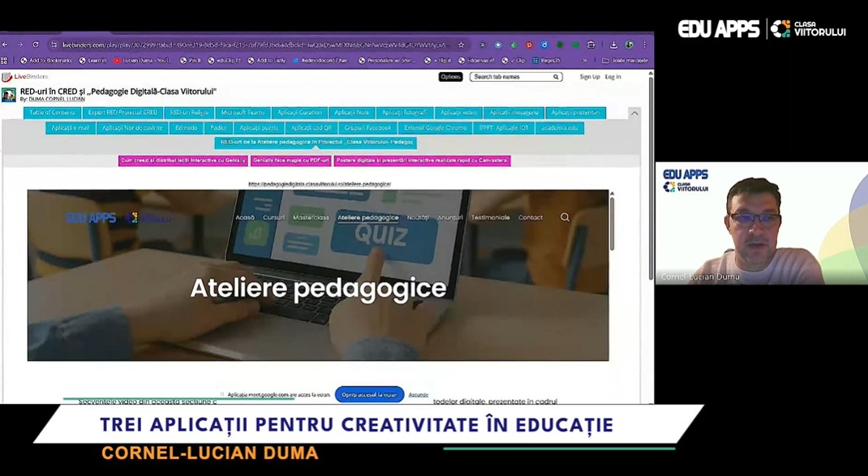Reload the LiveBinders page
This screenshot has width=868, height=476.
tap(36, 45)
